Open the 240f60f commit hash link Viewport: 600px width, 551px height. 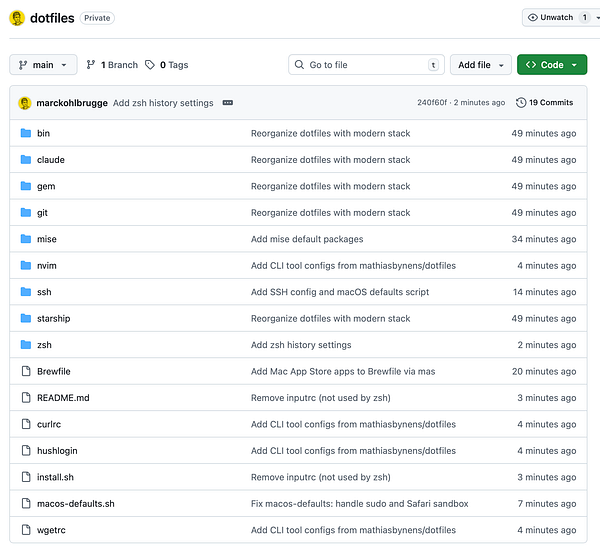click(432, 103)
